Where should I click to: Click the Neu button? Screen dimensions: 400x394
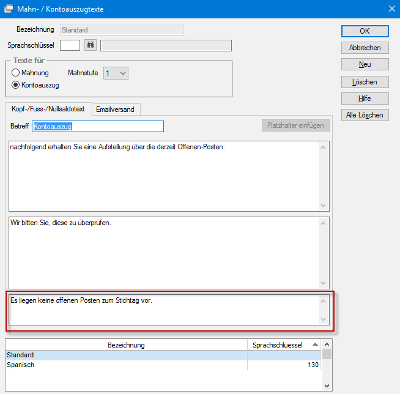point(365,64)
